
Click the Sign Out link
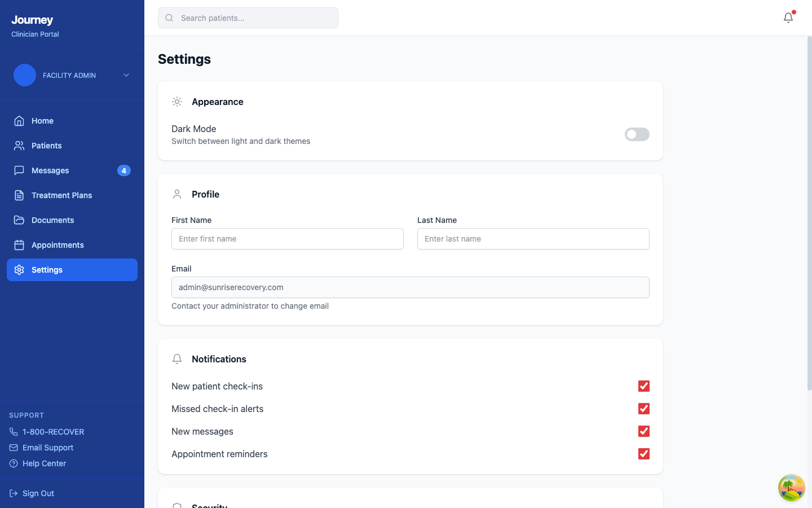(38, 493)
